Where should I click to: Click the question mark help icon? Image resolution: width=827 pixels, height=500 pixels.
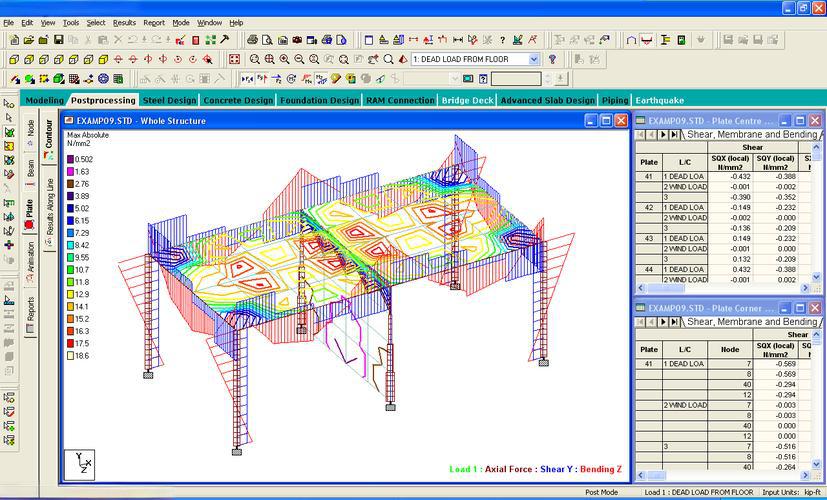pos(552,59)
